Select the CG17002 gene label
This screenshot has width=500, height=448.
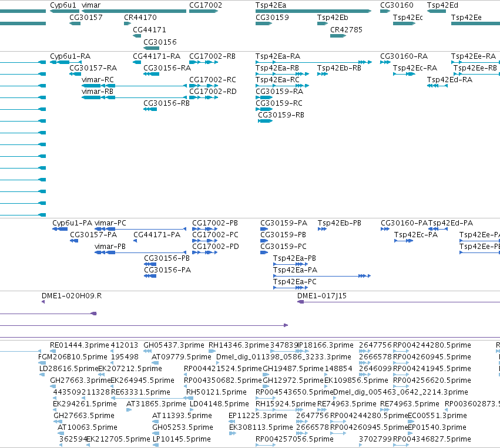[x=206, y=5]
